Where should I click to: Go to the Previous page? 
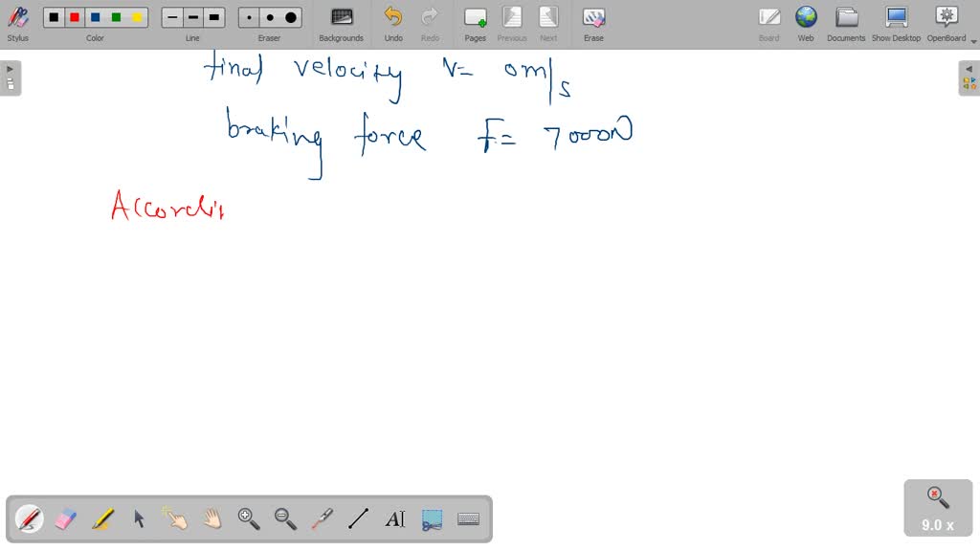tap(512, 24)
